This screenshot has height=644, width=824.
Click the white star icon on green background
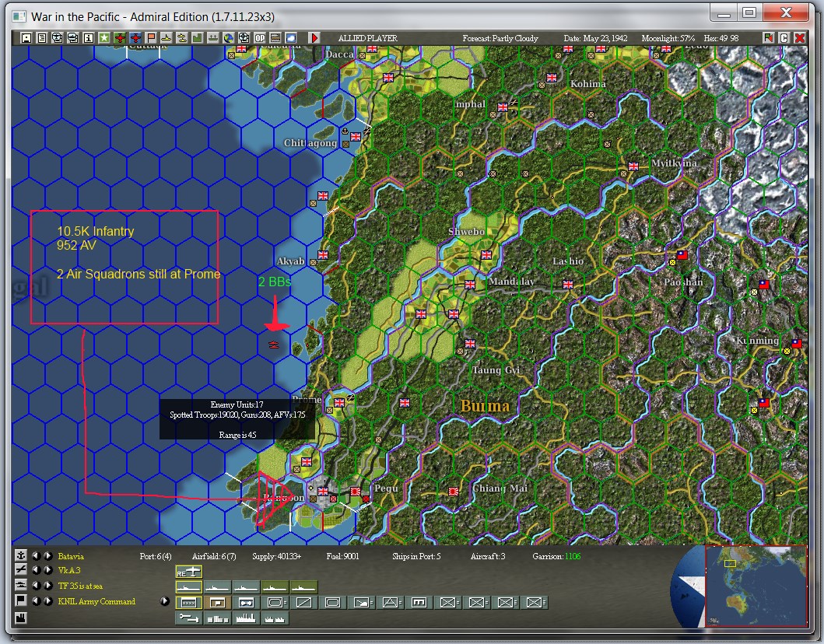tap(104, 38)
